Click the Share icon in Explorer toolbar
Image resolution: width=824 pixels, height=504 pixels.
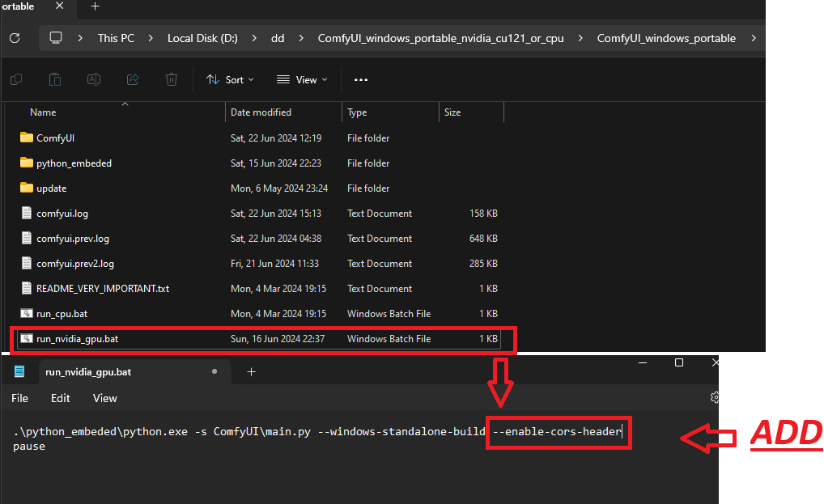pyautogui.click(x=133, y=79)
